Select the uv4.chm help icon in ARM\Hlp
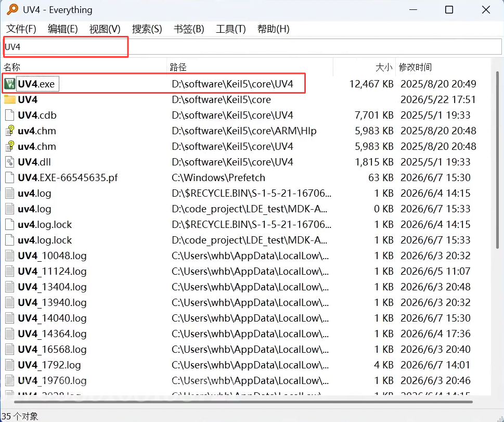Screen dimensions: 504x422 10,131
